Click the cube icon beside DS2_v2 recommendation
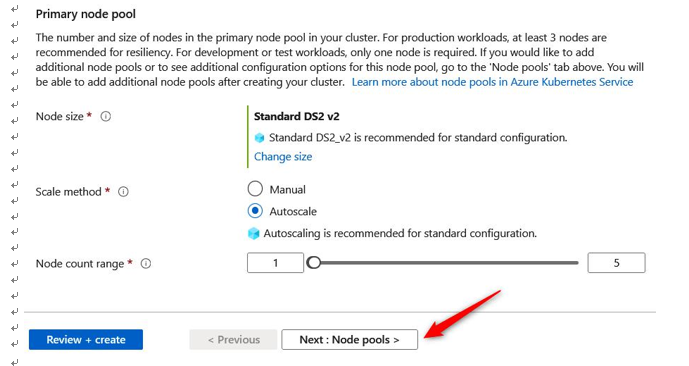Viewport: 689px width, 366px height. click(259, 138)
